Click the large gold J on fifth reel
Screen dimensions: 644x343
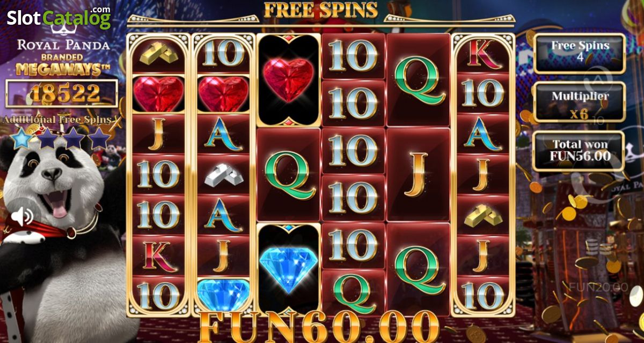(x=419, y=174)
